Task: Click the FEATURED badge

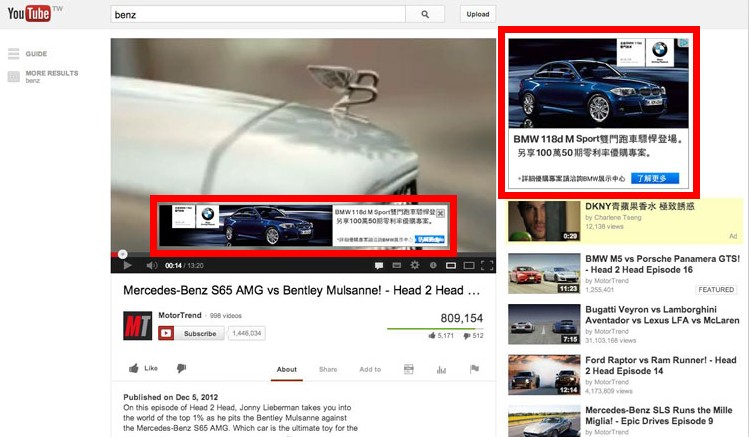Action: pos(716,289)
